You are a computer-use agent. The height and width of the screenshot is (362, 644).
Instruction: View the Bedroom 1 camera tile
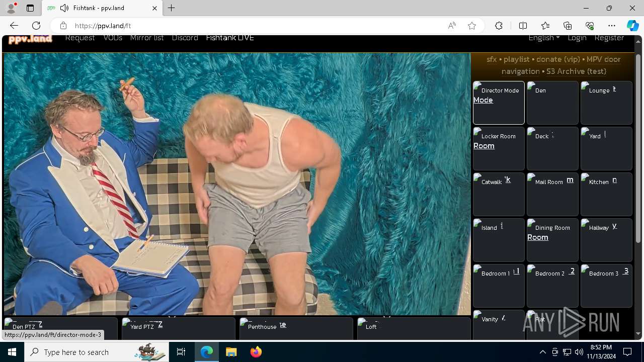pos(499,286)
